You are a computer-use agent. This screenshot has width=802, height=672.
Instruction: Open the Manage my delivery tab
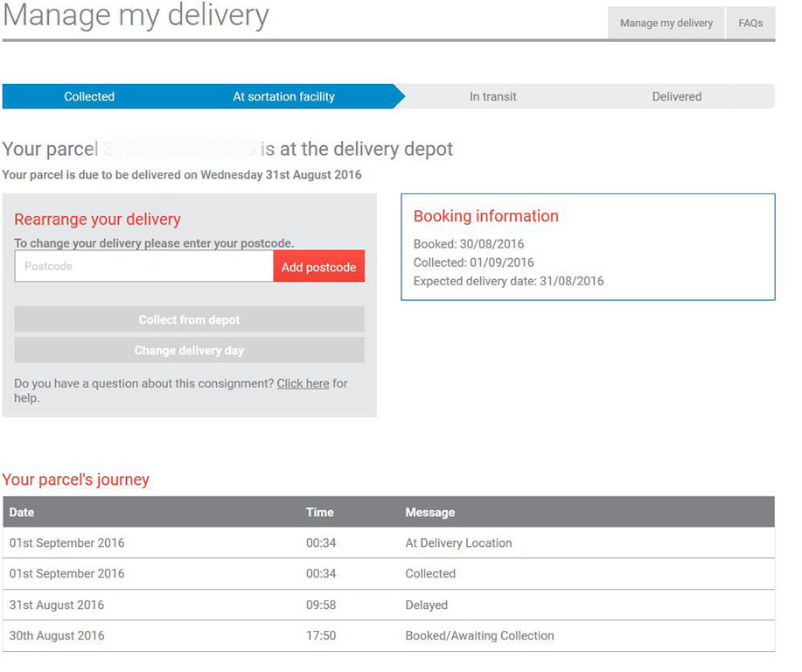coord(666,24)
